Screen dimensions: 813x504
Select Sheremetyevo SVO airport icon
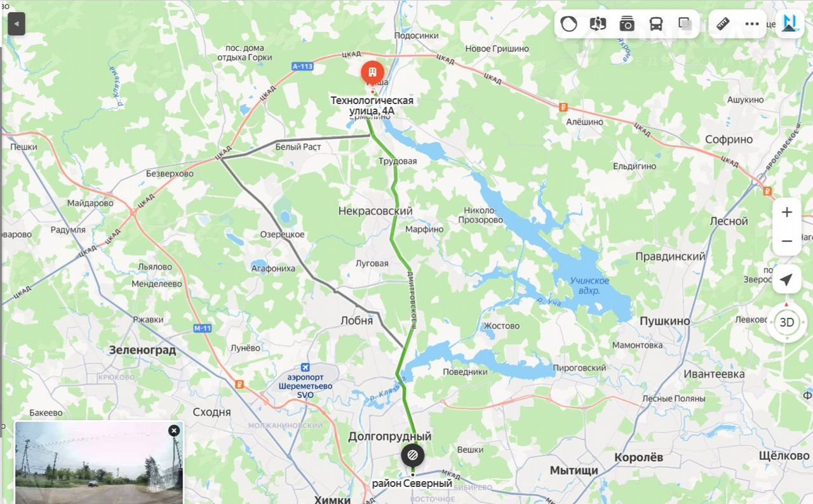(306, 368)
